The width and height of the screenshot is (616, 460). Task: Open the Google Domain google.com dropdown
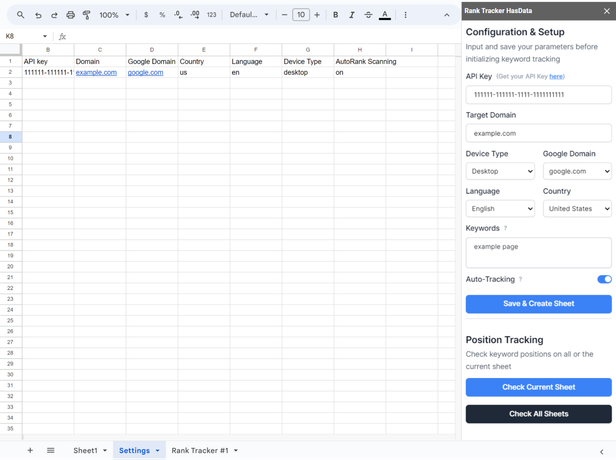pos(577,171)
